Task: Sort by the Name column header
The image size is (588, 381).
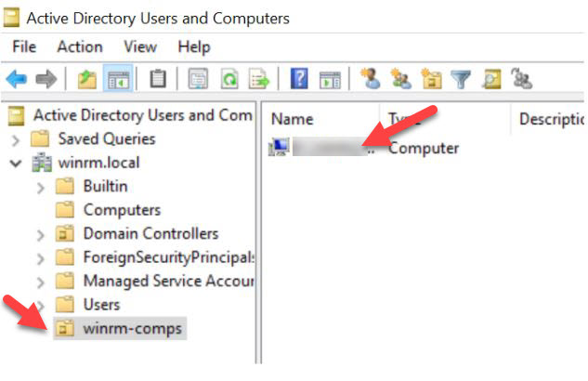Action: 292,119
